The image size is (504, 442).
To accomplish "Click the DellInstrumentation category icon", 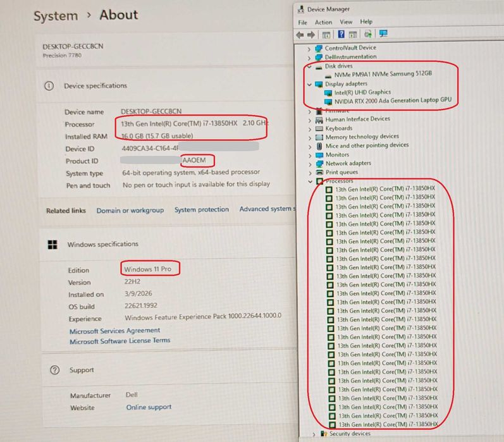I will (319, 58).
